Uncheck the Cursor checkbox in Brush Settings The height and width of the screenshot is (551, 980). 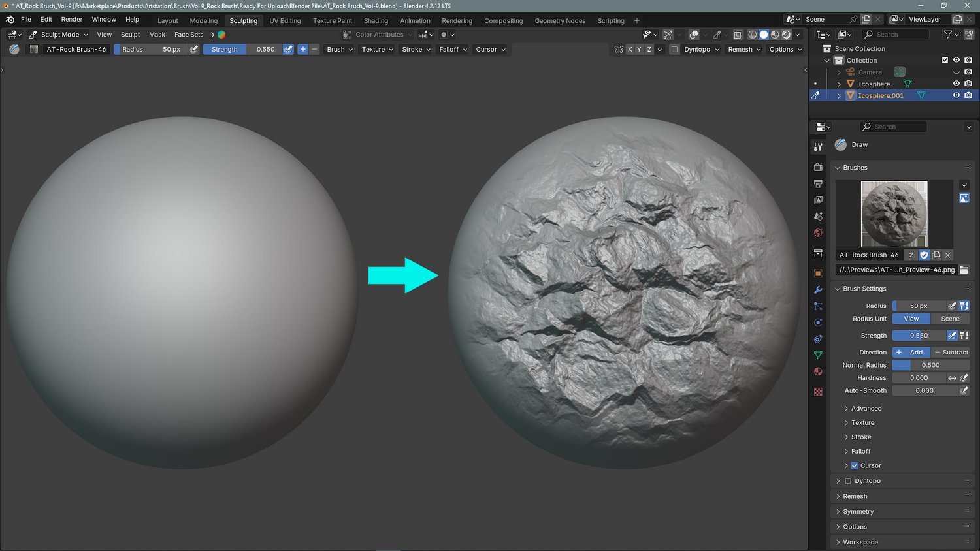(x=855, y=465)
